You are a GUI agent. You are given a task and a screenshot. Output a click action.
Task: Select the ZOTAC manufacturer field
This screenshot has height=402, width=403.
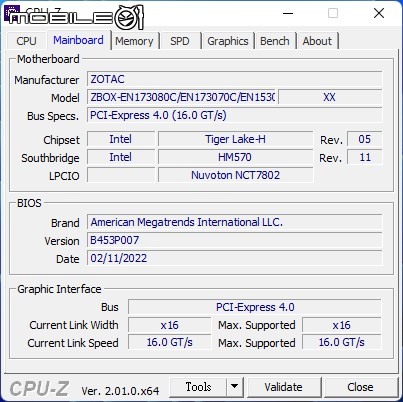pos(235,79)
